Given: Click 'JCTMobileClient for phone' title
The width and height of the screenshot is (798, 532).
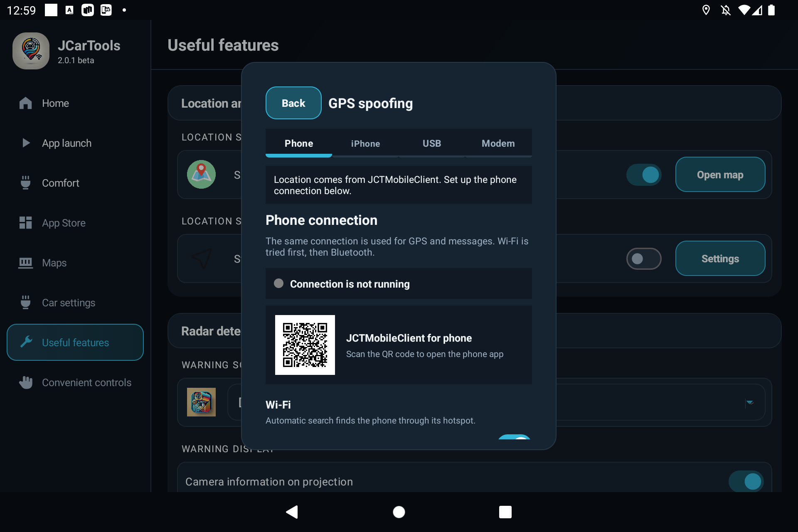Looking at the screenshot, I should pos(409,338).
